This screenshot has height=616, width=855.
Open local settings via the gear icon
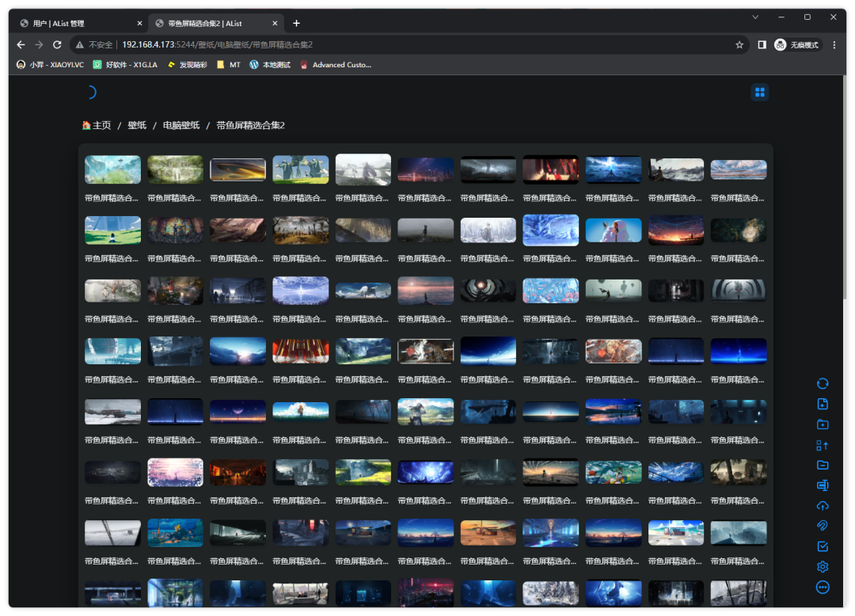pos(823,567)
